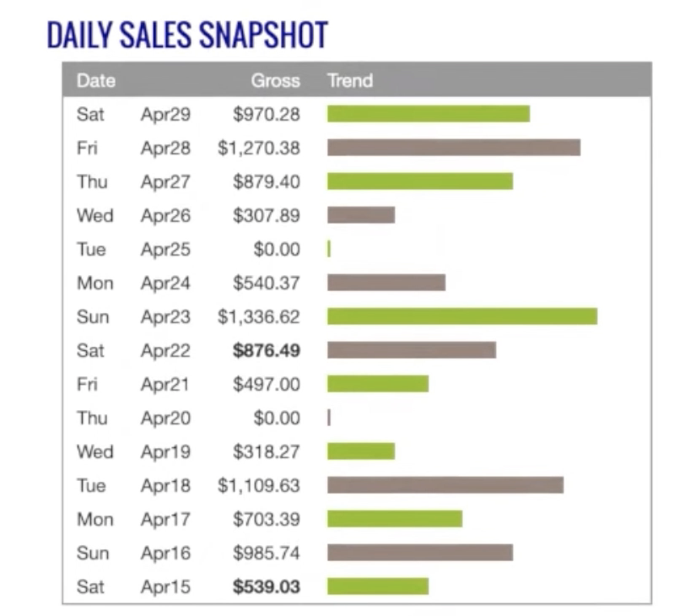685x616 pixels.
Task: Select the green trend bar for Apr19
Action: pos(360,451)
